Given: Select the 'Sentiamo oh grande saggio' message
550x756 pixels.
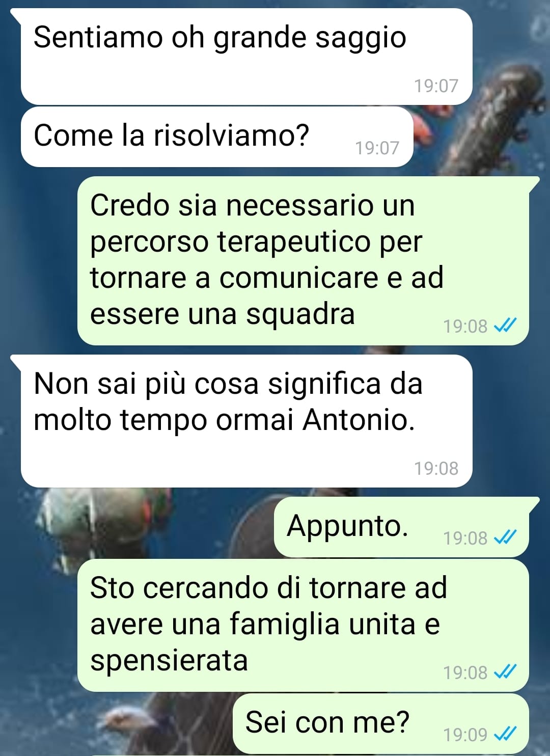Looking at the screenshot, I should click(246, 57).
